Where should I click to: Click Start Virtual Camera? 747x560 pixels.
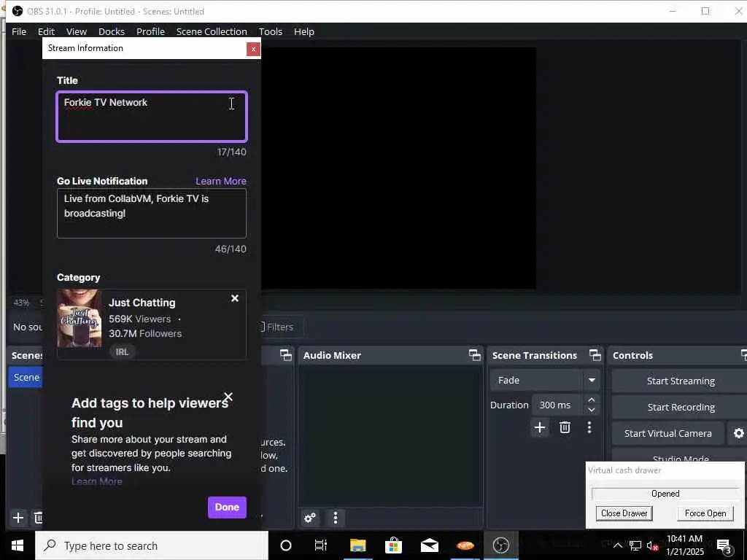(x=668, y=433)
